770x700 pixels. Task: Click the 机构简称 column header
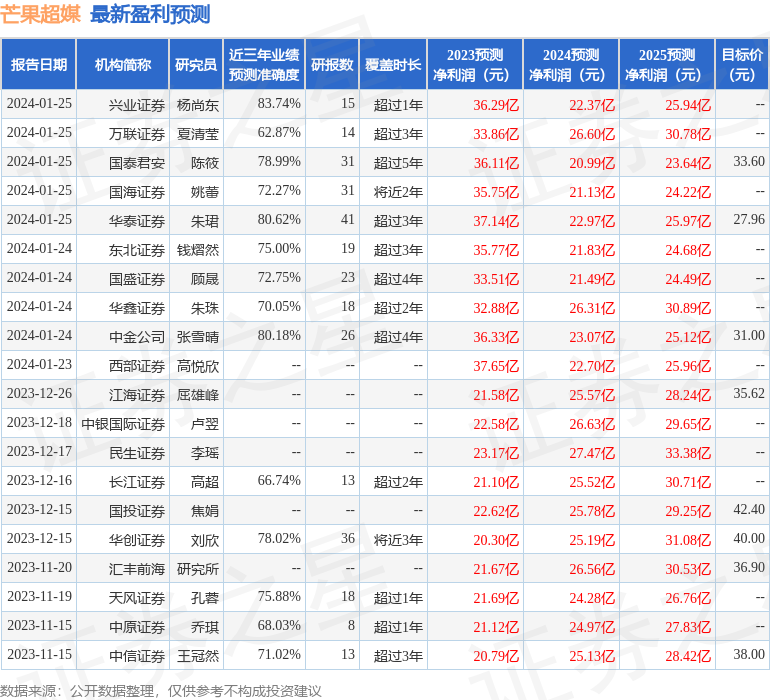[123, 64]
